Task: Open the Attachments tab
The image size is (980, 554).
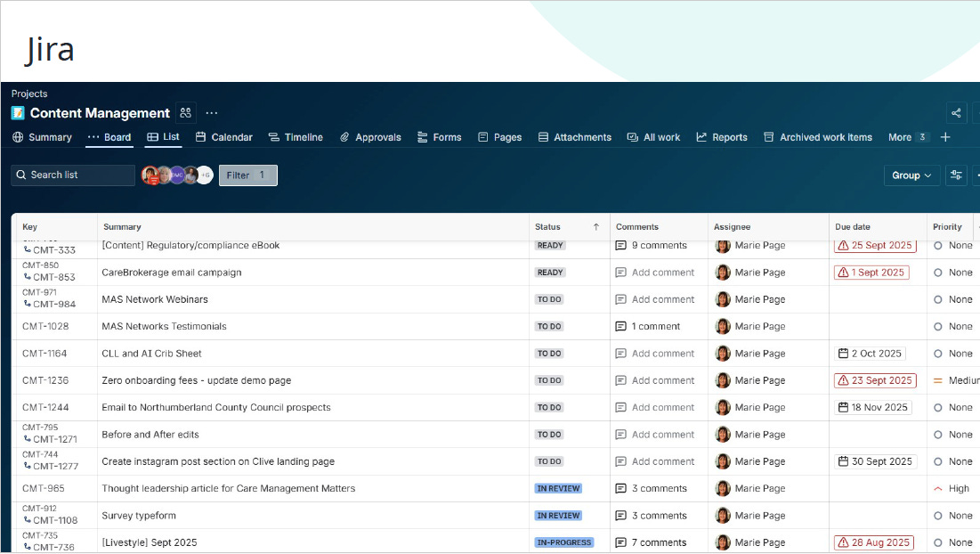Action: [x=575, y=137]
